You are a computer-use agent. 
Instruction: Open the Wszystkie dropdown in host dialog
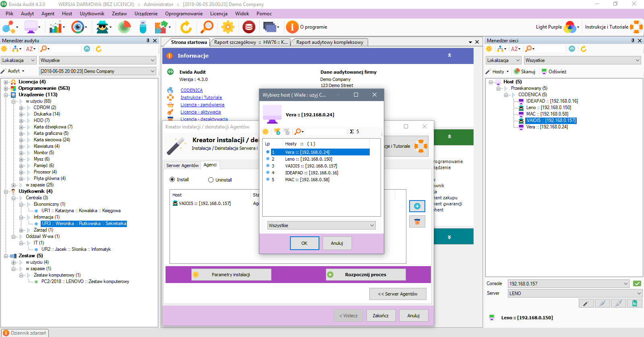tap(321, 225)
